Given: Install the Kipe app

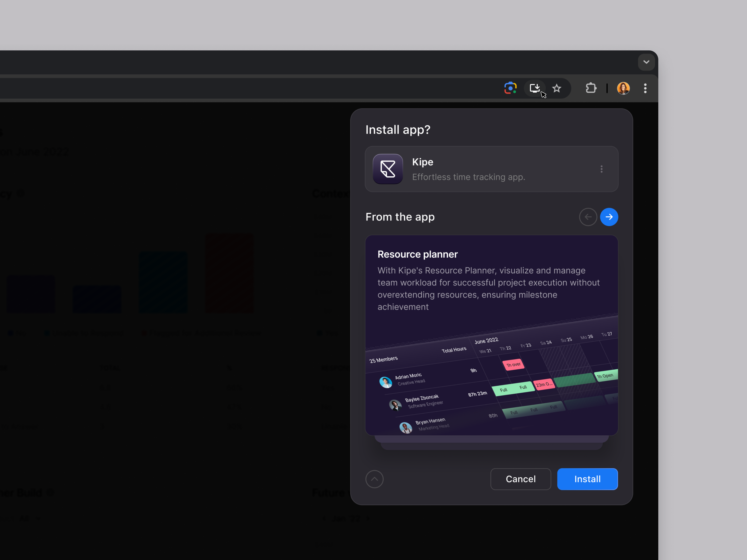Looking at the screenshot, I should tap(587, 479).
